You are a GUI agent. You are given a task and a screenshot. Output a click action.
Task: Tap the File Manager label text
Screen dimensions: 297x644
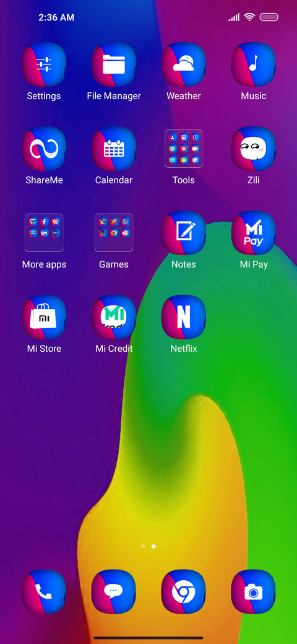114,96
